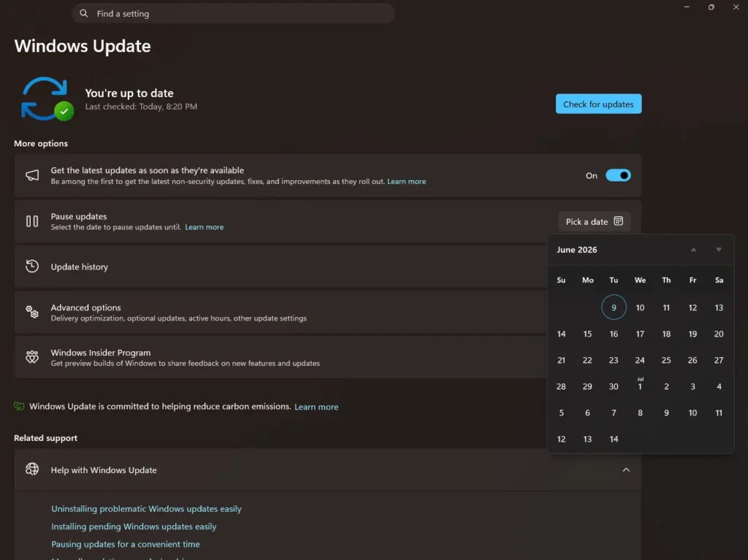Screen dimensions: 748x560
Task: Open Installing pending Windows updates easily link
Action: click(x=134, y=526)
